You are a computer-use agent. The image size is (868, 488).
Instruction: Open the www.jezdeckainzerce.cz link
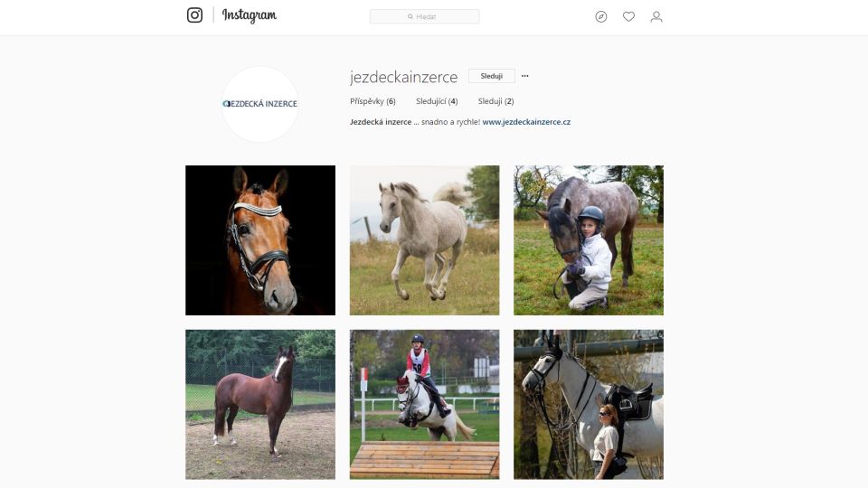[526, 122]
